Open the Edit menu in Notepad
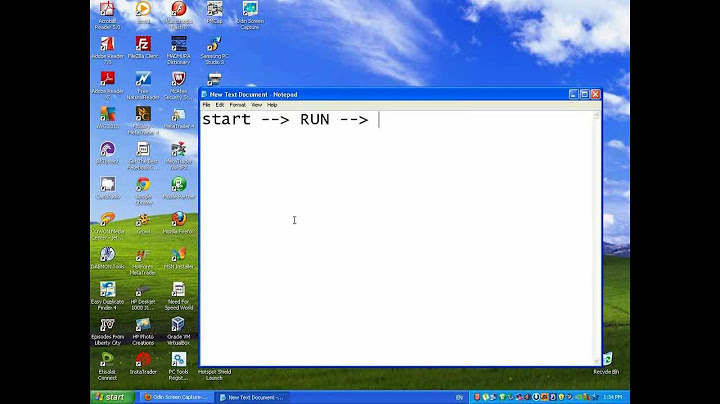The width and height of the screenshot is (720, 404). pyautogui.click(x=220, y=105)
